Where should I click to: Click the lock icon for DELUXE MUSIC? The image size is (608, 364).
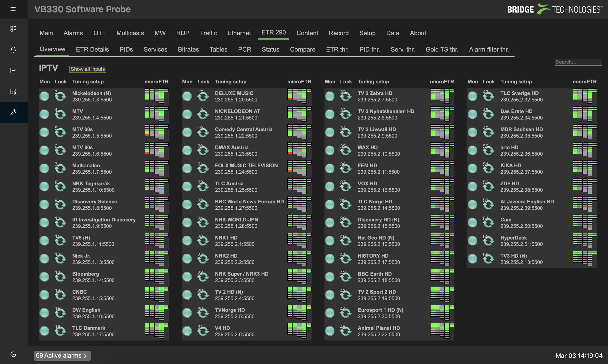tap(203, 96)
